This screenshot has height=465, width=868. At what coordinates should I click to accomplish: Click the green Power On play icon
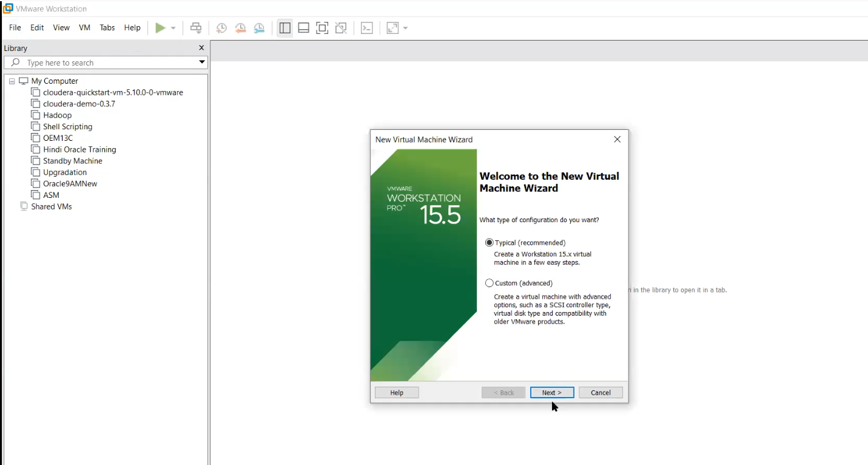160,28
